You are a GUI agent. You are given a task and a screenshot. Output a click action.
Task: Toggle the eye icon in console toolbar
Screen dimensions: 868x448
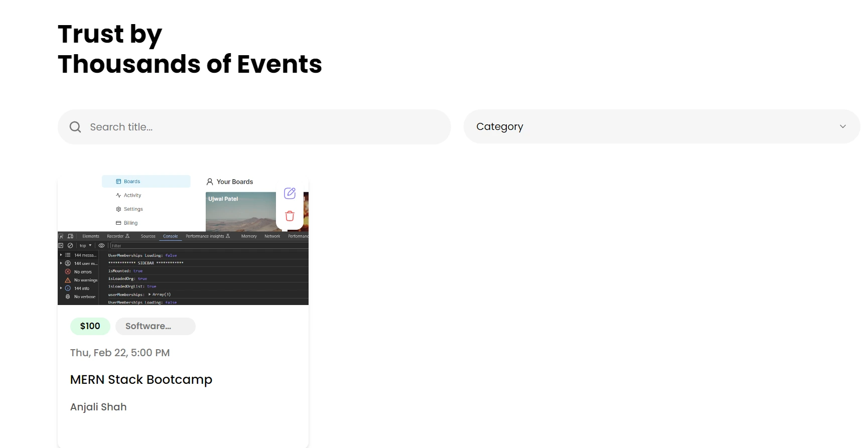pyautogui.click(x=101, y=245)
